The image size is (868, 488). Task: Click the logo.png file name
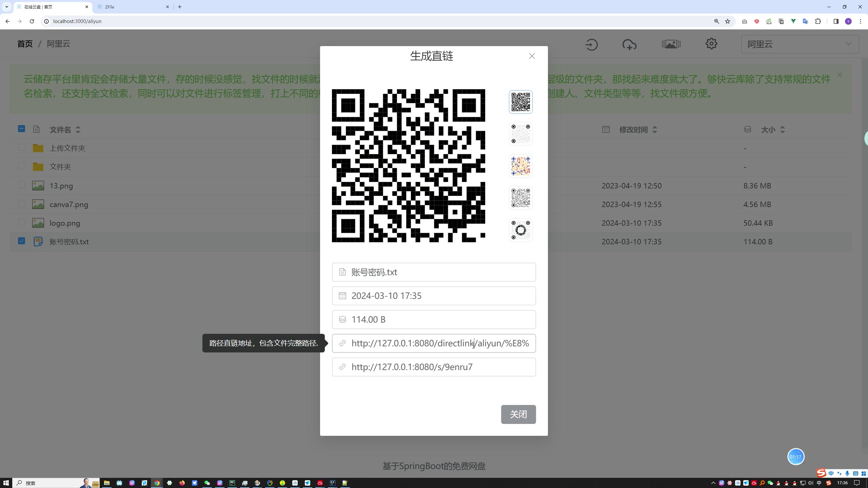pos(65,223)
